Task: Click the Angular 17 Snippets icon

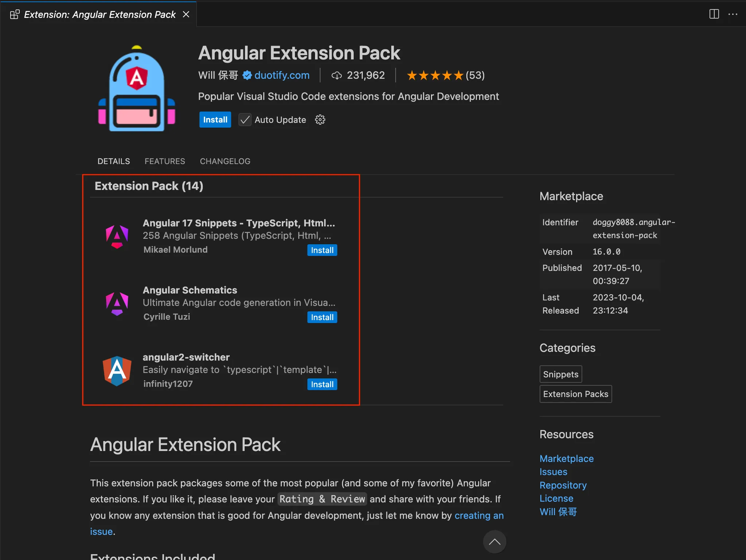Action: coord(117,236)
